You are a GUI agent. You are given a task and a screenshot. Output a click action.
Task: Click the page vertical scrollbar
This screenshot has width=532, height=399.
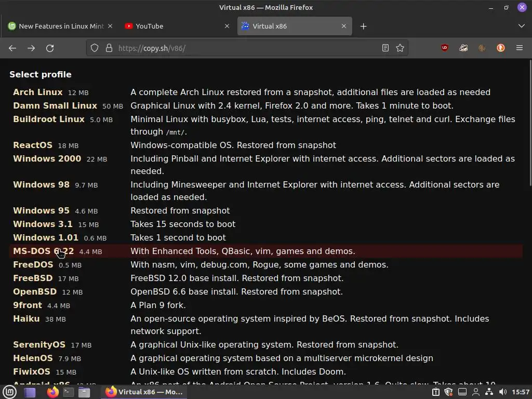(530, 123)
